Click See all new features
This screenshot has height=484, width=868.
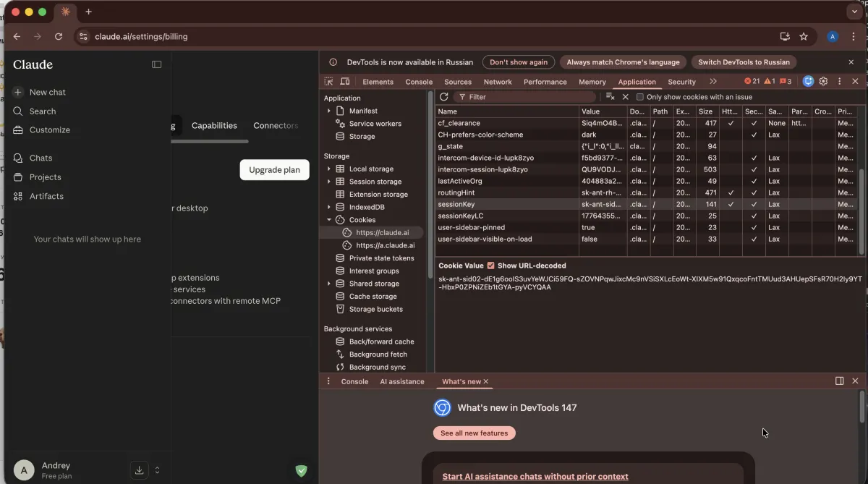click(475, 433)
